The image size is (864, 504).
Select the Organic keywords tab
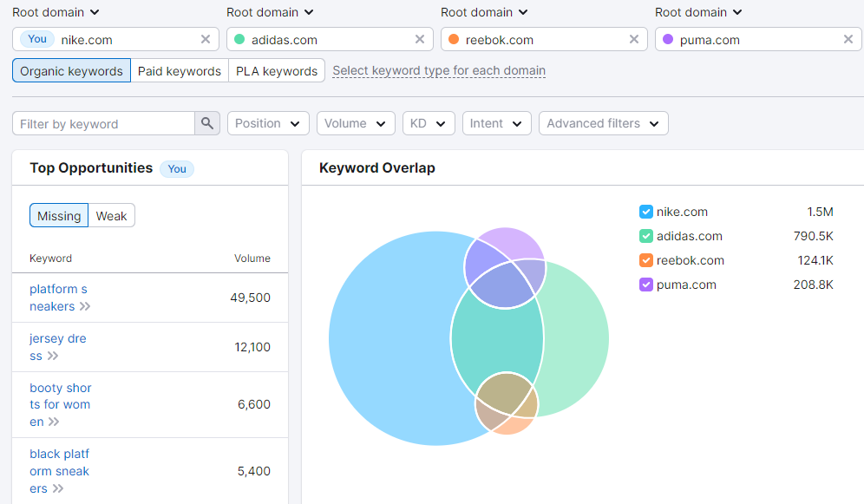tap(72, 70)
